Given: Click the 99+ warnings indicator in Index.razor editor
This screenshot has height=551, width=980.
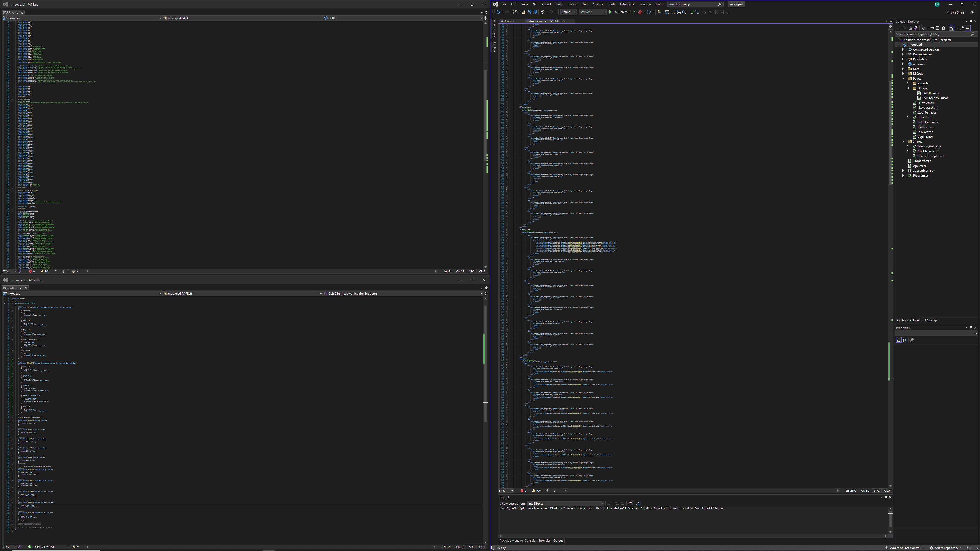Looking at the screenshot, I should click(x=536, y=491).
